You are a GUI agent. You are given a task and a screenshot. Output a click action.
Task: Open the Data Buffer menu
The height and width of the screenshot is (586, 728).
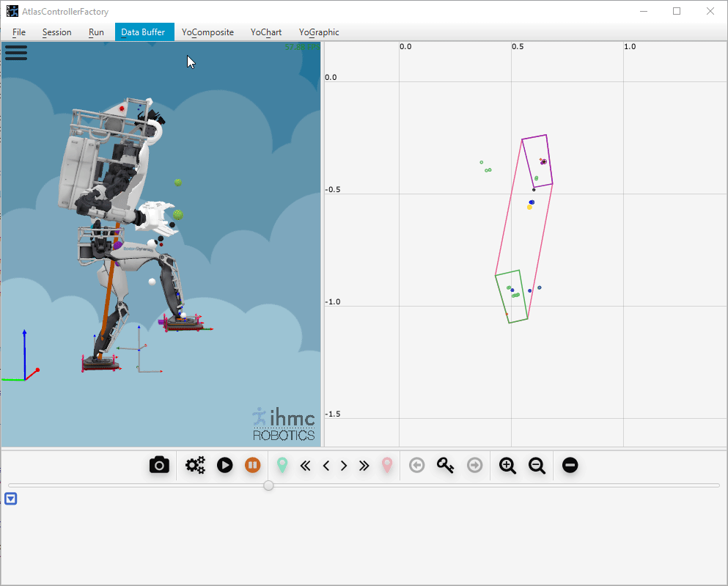point(144,32)
